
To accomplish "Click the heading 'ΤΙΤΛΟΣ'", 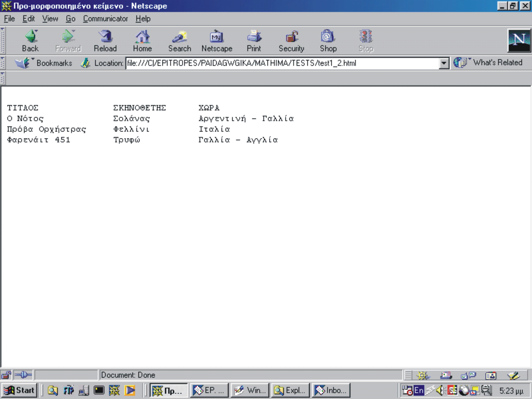I will click(x=23, y=108).
